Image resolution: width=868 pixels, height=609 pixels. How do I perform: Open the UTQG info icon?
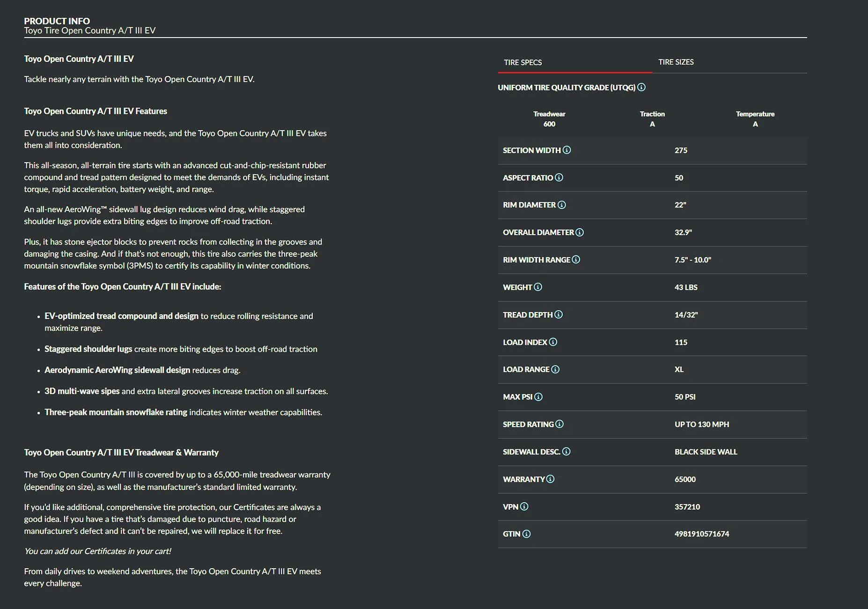click(x=641, y=87)
